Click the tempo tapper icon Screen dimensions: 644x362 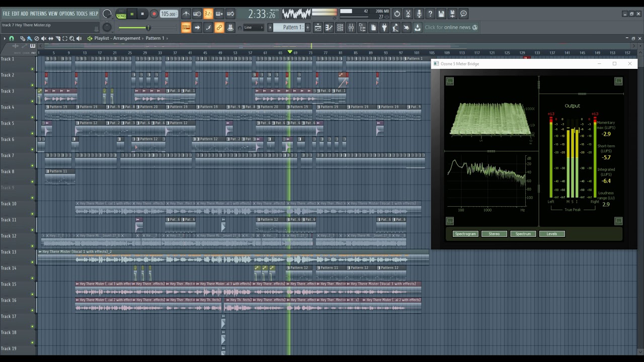pos(395,28)
